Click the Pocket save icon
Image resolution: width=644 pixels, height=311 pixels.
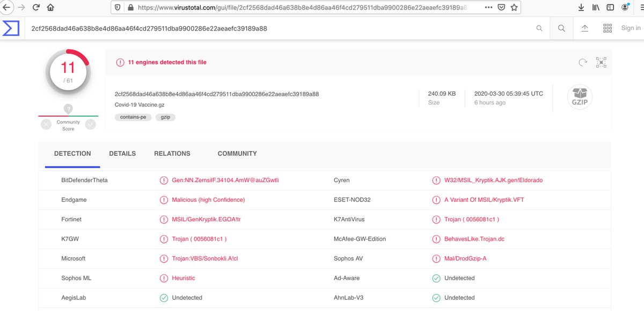click(x=501, y=8)
